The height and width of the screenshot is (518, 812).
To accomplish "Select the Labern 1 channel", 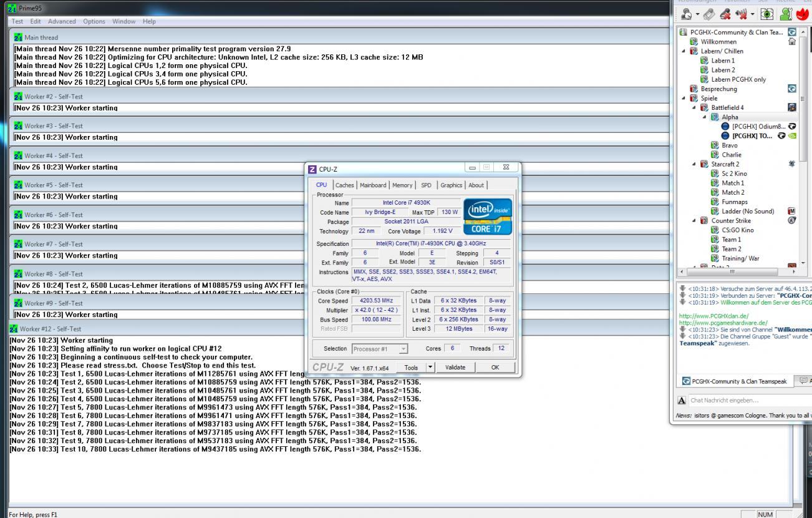I will pos(723,61).
